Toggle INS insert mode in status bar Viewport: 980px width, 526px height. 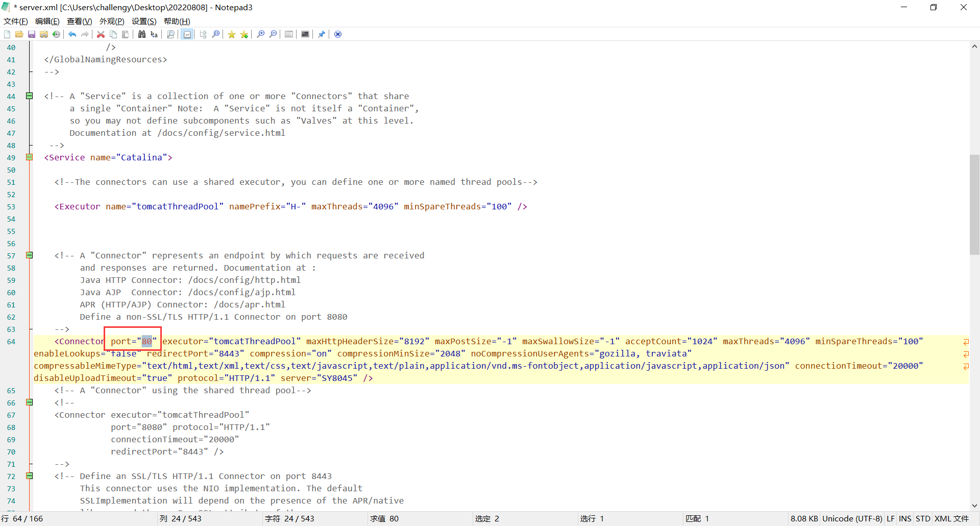(905, 519)
